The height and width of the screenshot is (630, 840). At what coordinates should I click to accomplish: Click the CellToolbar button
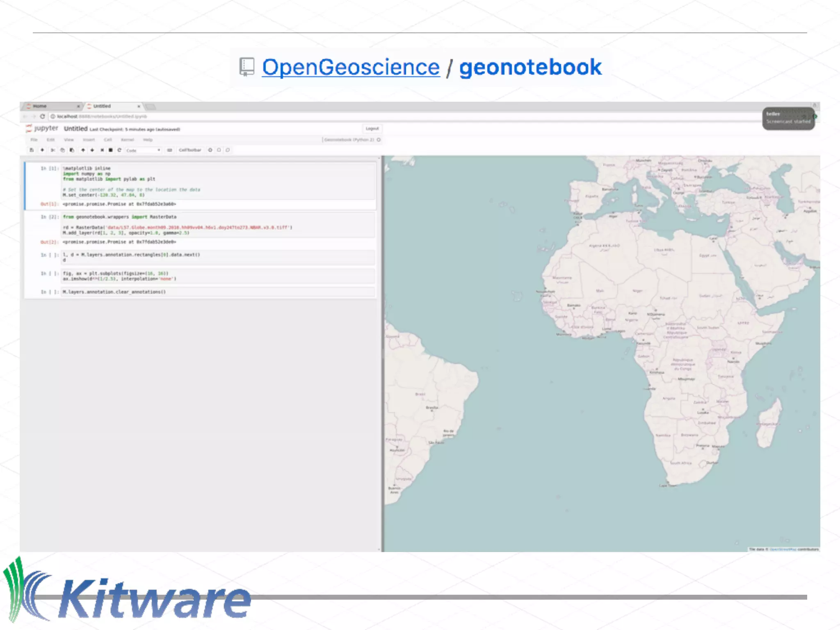point(190,150)
